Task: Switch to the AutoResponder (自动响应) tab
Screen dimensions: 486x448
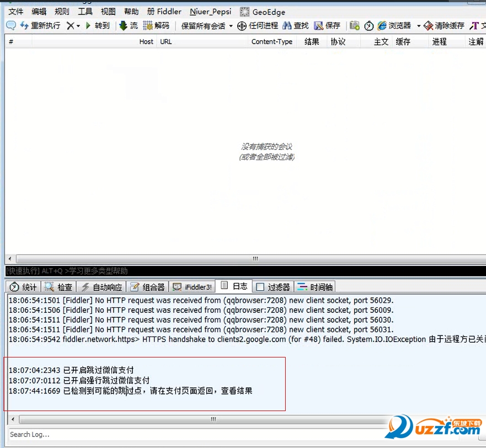Action: tap(102, 287)
